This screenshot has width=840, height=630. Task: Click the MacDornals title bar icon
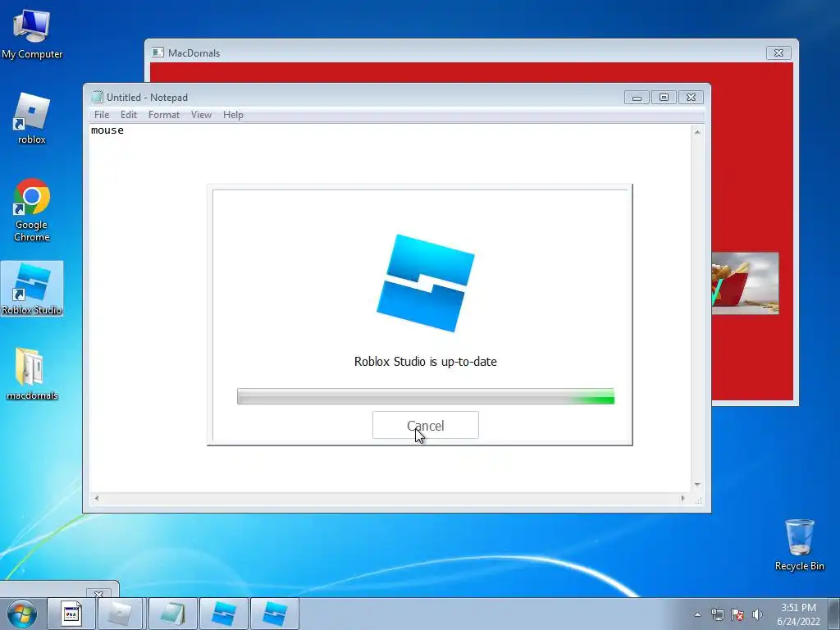(157, 52)
